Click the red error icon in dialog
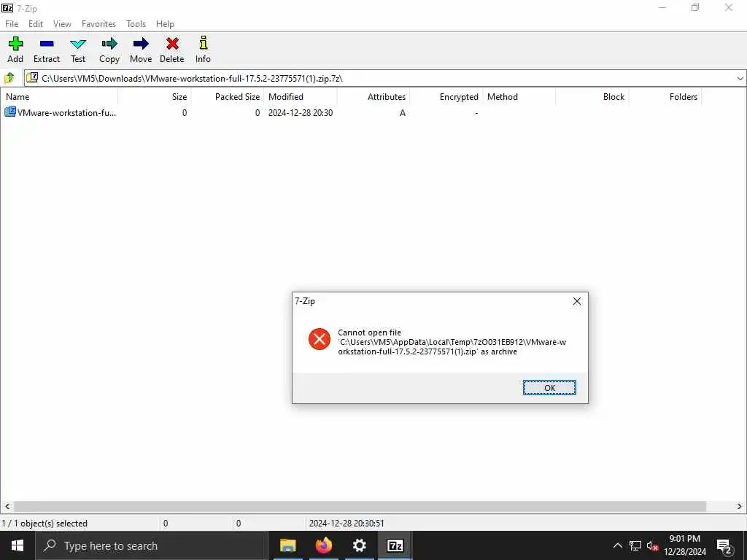This screenshot has height=560, width=747. [x=320, y=339]
